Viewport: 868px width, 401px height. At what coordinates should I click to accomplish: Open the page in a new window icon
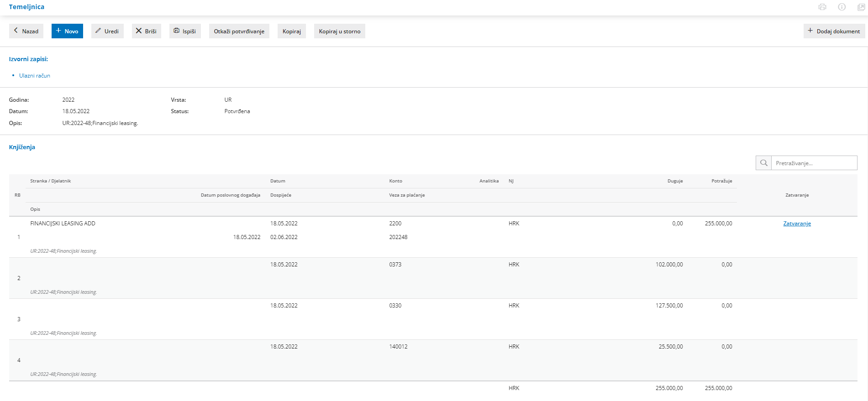pyautogui.click(x=861, y=7)
